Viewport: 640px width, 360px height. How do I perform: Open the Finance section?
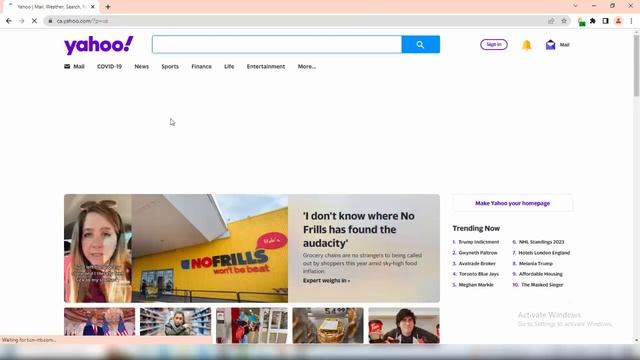click(x=202, y=67)
